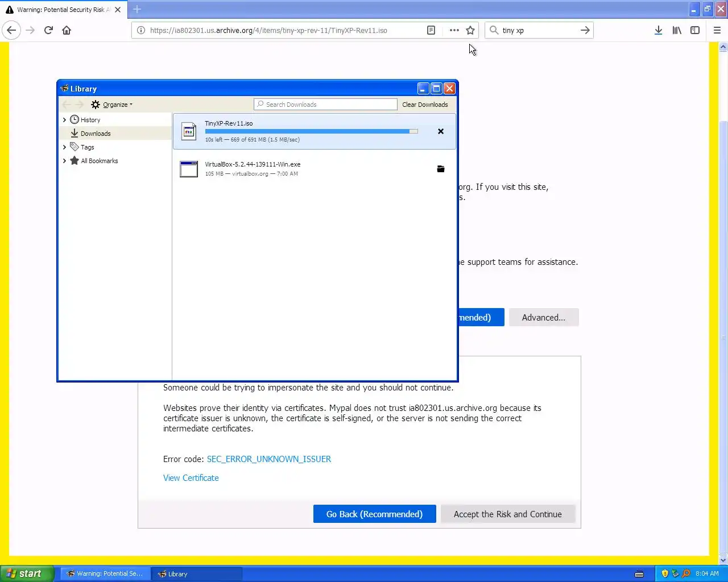Viewport: 728px width, 582px height.
Task: Expand the Tags tree node
Action: [64, 147]
